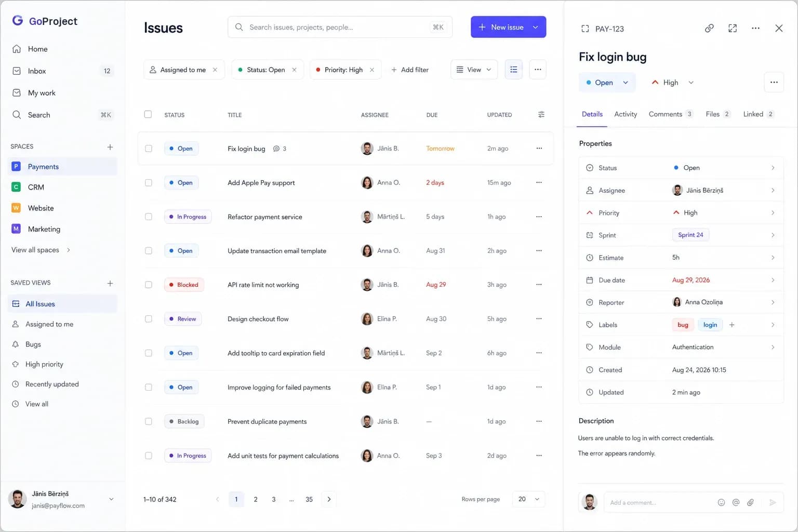Viewport: 798px width, 532px height.
Task: Click Add filter
Action: [410, 70]
